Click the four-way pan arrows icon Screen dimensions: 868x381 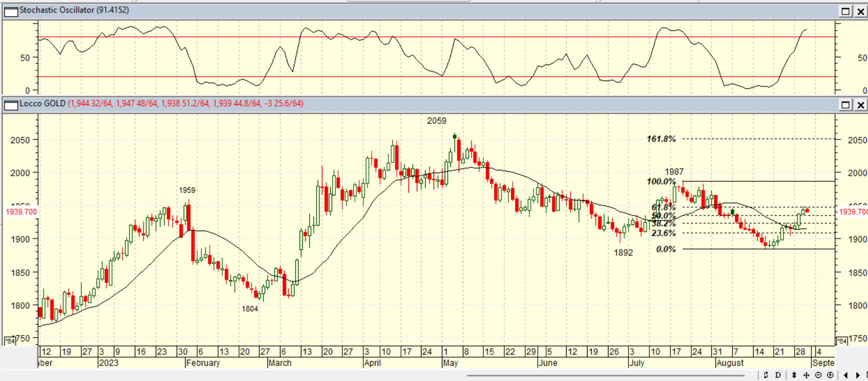[x=806, y=375]
